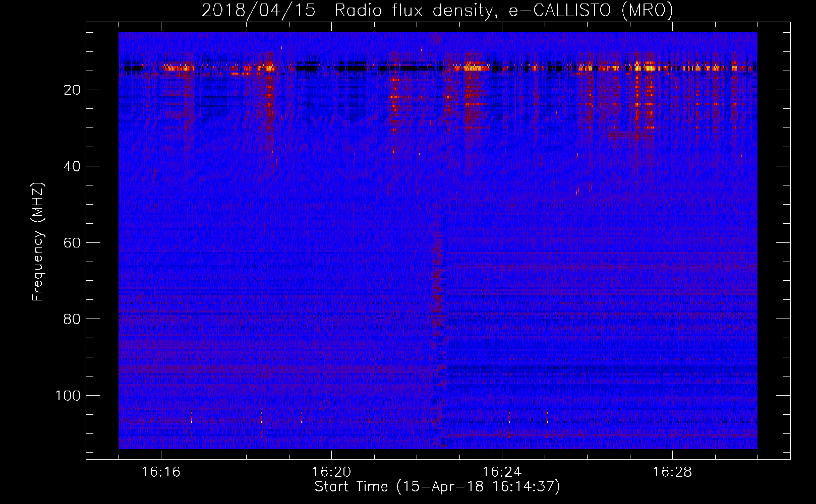Click the 16:16 time tick label
Screen dimensions: 816x504
click(161, 472)
